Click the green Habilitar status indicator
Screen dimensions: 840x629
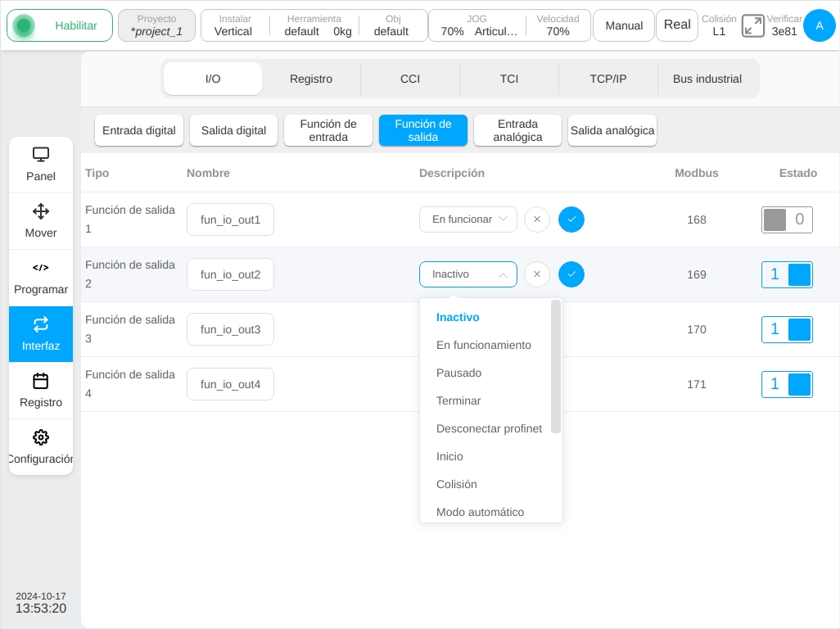click(x=24, y=25)
